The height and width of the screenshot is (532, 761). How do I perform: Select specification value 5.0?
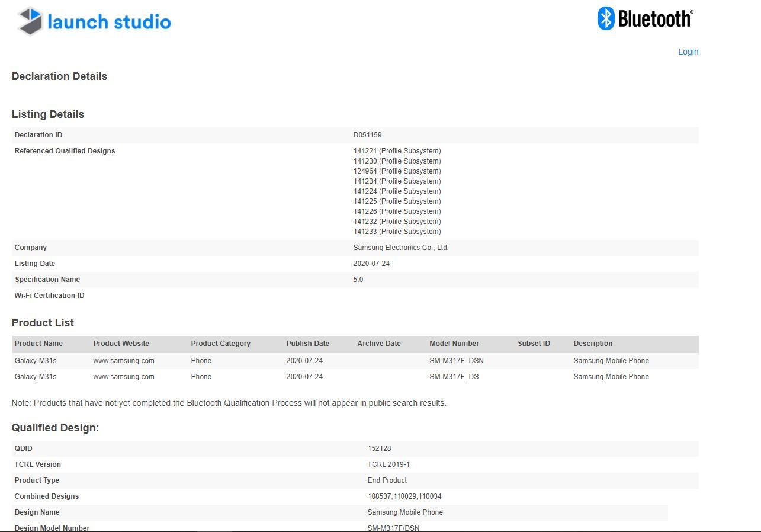(x=358, y=280)
